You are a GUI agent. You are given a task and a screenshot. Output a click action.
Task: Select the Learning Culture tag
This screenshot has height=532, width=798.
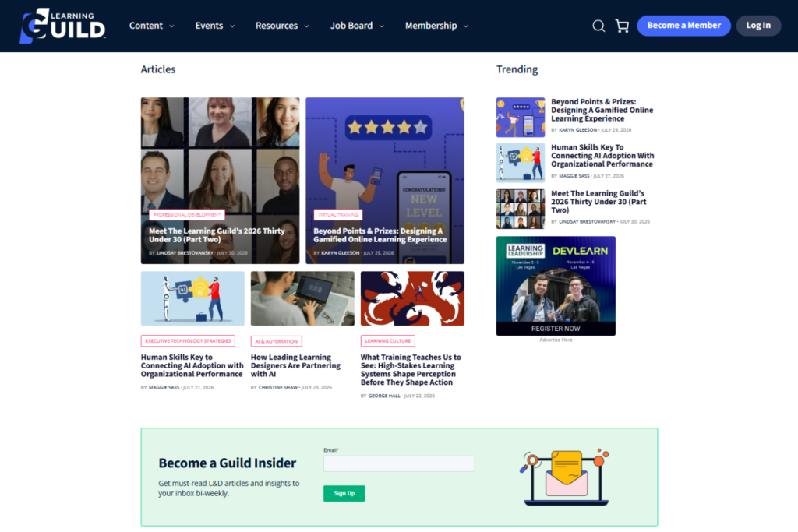(x=388, y=340)
